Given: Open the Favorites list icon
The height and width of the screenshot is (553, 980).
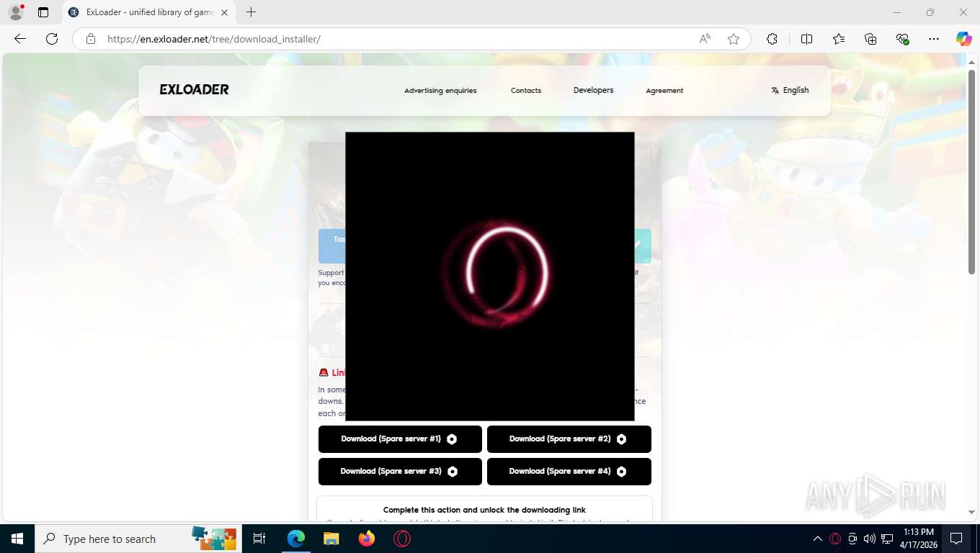Looking at the screenshot, I should pos(839,39).
